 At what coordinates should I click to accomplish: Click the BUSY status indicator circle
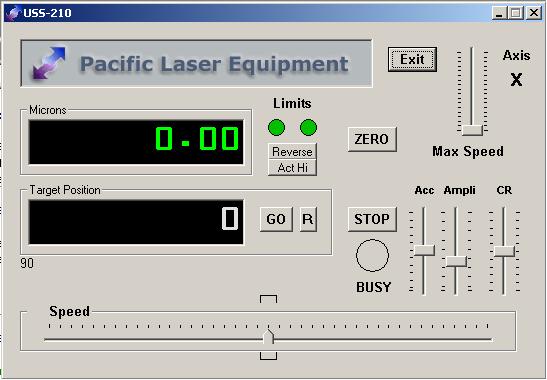(372, 255)
